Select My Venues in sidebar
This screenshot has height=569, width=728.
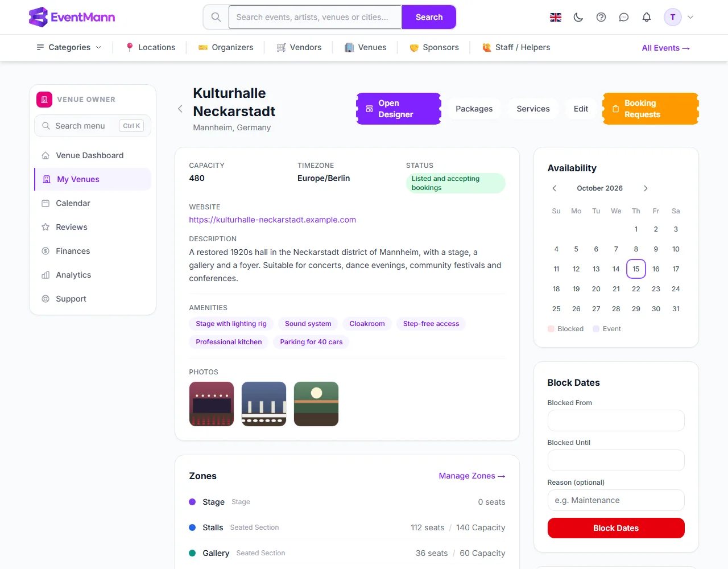click(93, 179)
